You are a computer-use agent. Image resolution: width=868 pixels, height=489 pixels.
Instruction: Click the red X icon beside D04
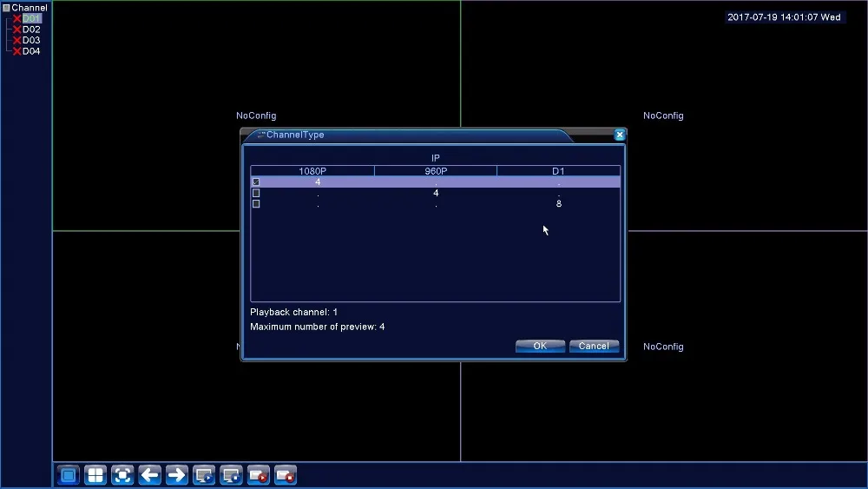point(17,51)
